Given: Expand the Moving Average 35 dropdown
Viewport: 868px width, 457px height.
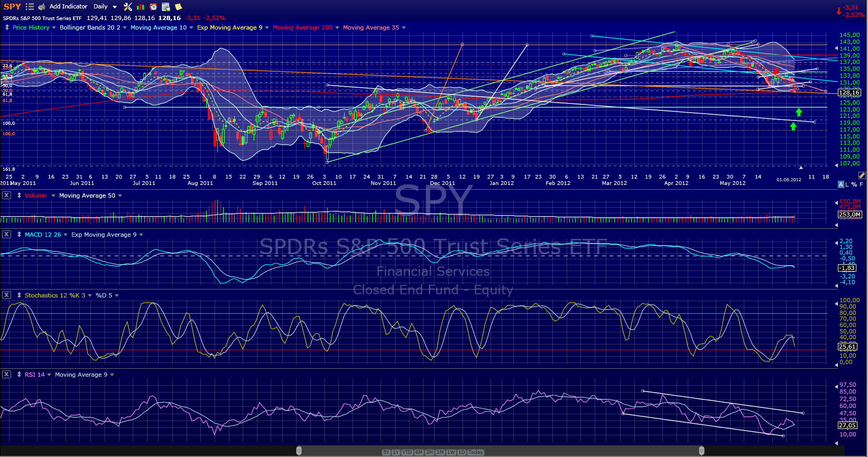Looking at the screenshot, I should tap(404, 28).
